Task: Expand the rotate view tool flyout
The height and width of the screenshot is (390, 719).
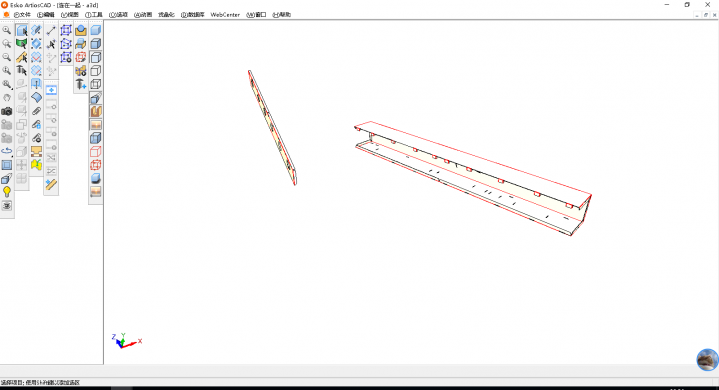Action: [x=6, y=152]
